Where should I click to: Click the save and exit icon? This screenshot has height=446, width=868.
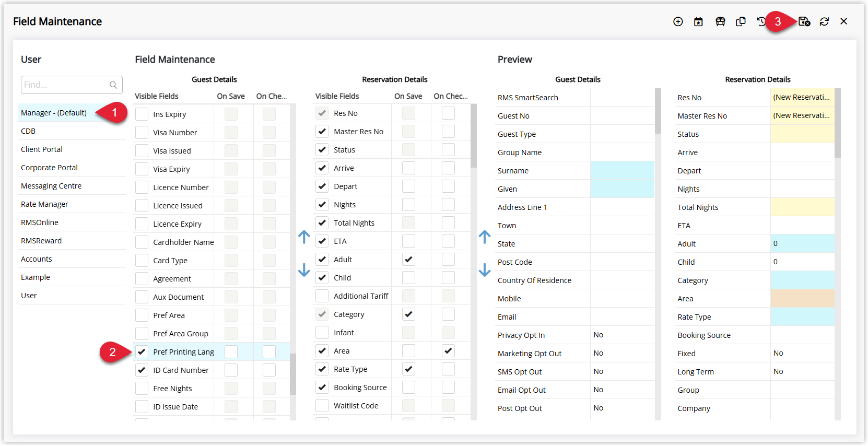804,21
